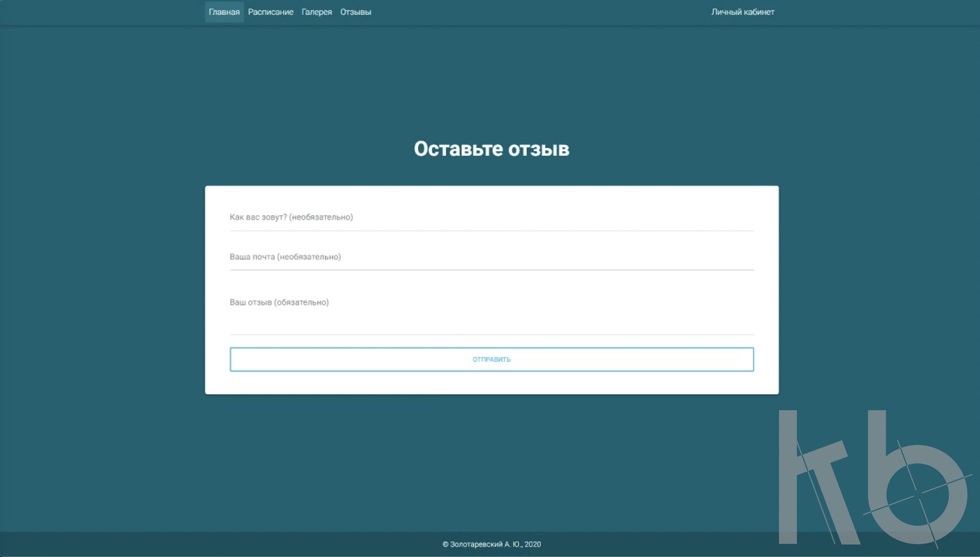Switch to the Отзывы section
This screenshot has width=980, height=557.
point(355,12)
